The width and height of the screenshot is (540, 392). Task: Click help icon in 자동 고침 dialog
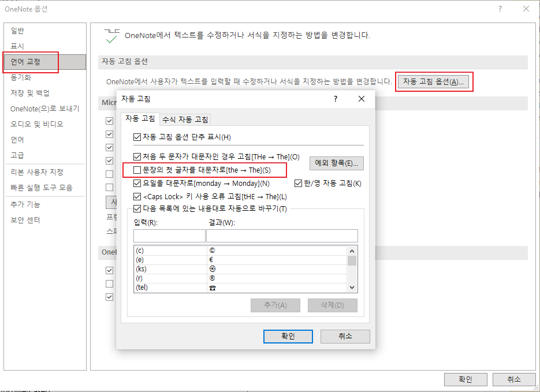click(x=336, y=99)
